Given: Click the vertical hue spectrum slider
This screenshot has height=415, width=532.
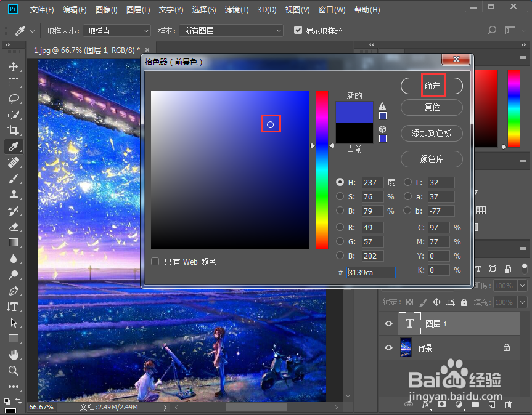Looking at the screenshot, I should point(322,170).
